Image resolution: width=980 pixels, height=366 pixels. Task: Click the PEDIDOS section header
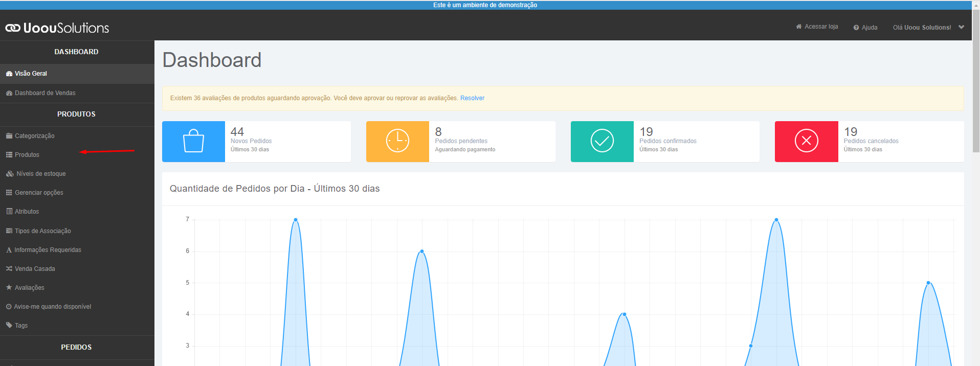point(77,347)
